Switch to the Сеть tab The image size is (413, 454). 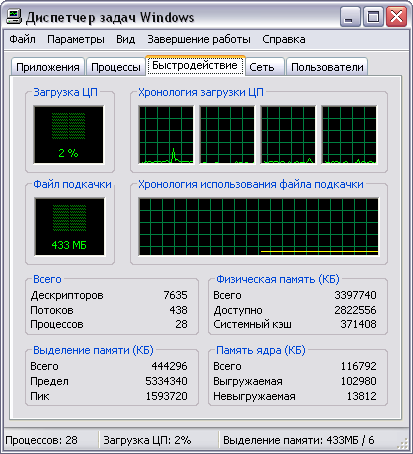coord(262,67)
